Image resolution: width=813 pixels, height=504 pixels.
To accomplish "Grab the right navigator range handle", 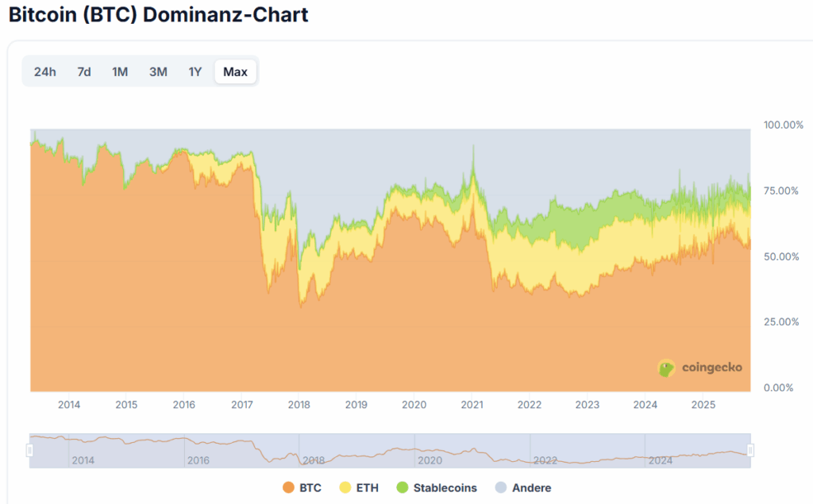I will tap(750, 450).
